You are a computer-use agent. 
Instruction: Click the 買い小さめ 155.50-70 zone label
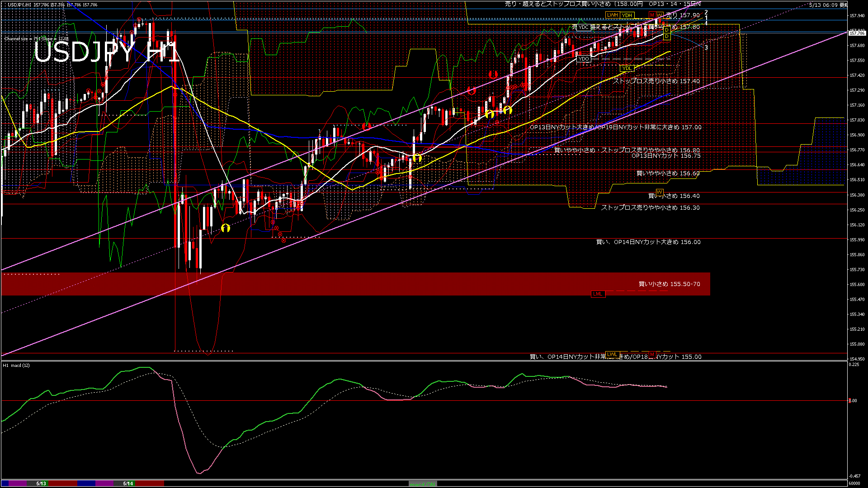click(x=670, y=284)
